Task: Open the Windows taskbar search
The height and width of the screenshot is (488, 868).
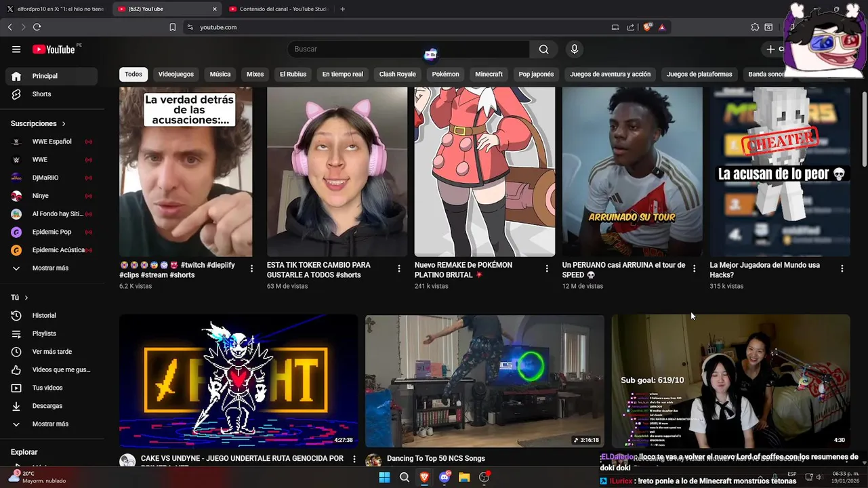Action: click(405, 477)
